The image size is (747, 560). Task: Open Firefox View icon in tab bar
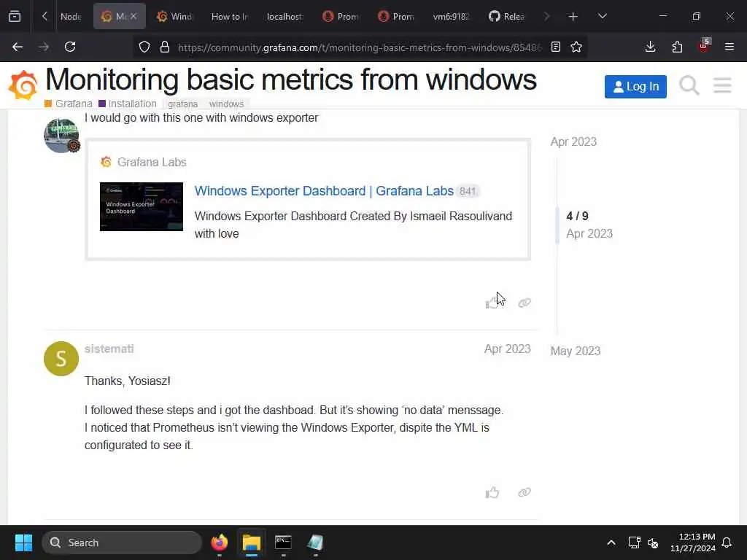[15, 16]
